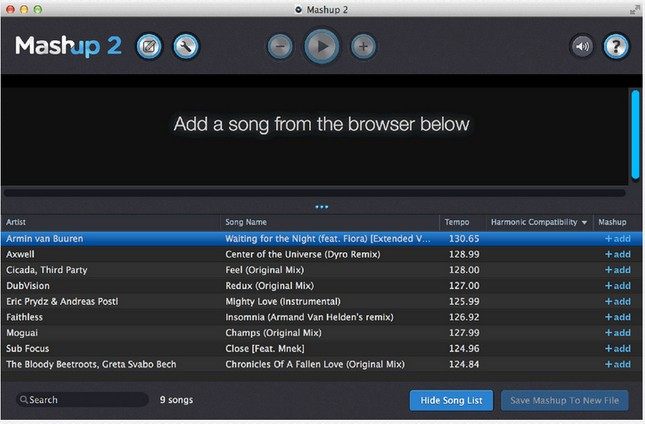This screenshot has height=424, width=645.
Task: Add Eric Prydz Mighty Love to mashup
Action: (x=618, y=301)
